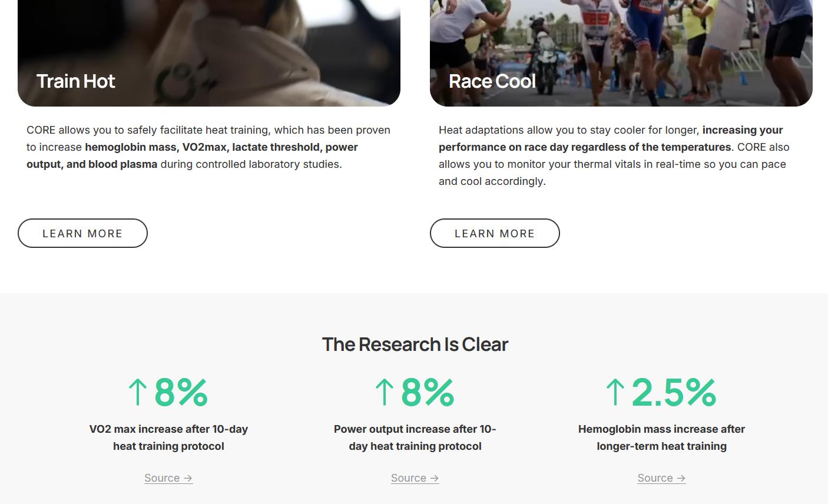Click The Research Is Clear heading
The width and height of the screenshot is (828, 504).
point(415,344)
